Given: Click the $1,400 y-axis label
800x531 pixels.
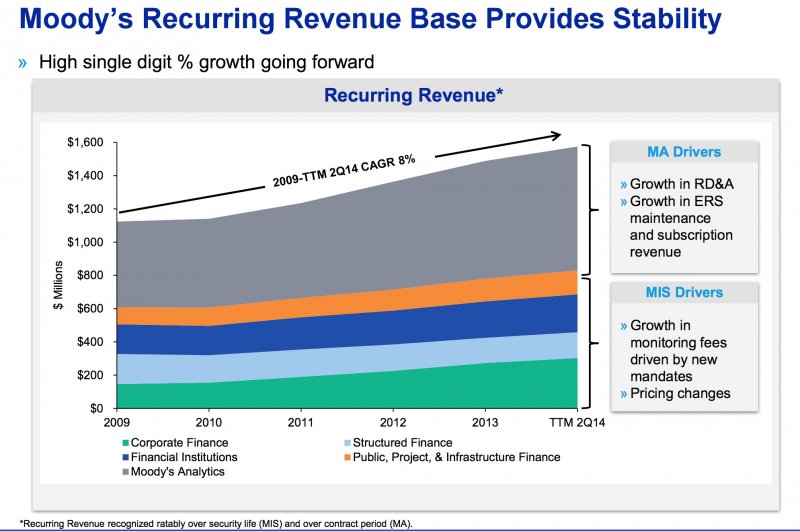Looking at the screenshot, I should click(x=85, y=175).
